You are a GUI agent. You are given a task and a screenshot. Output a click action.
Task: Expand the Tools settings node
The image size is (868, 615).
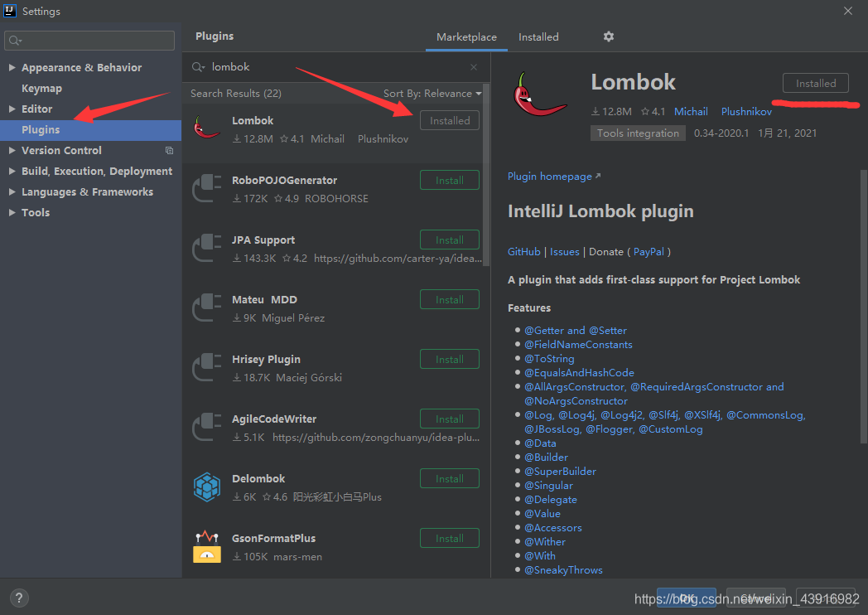coord(12,213)
